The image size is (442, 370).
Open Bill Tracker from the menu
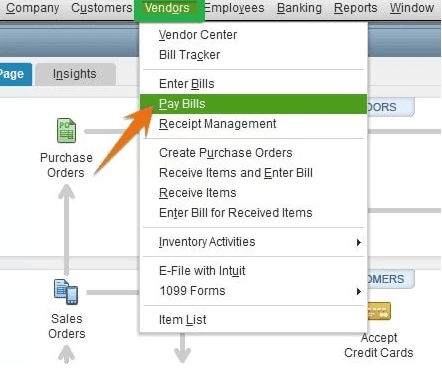click(253, 55)
